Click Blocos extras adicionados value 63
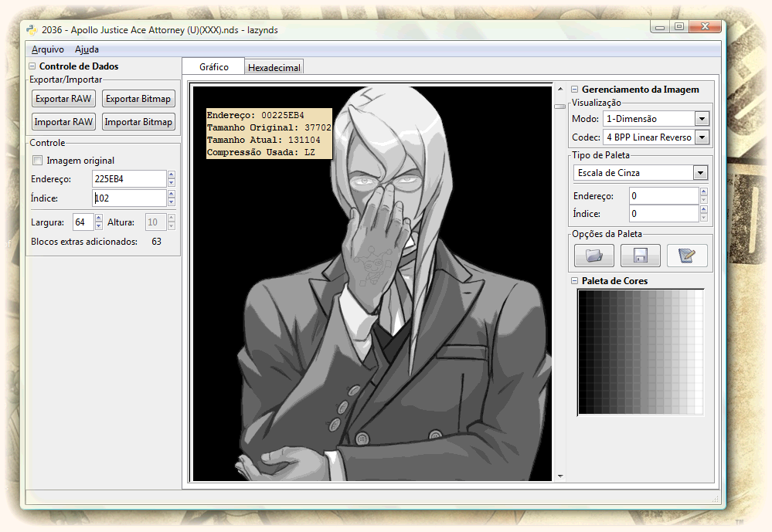The height and width of the screenshot is (532, 772). (x=157, y=241)
